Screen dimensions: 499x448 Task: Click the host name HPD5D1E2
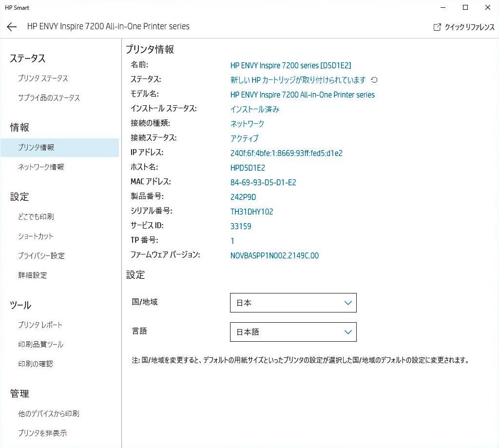coord(248,168)
